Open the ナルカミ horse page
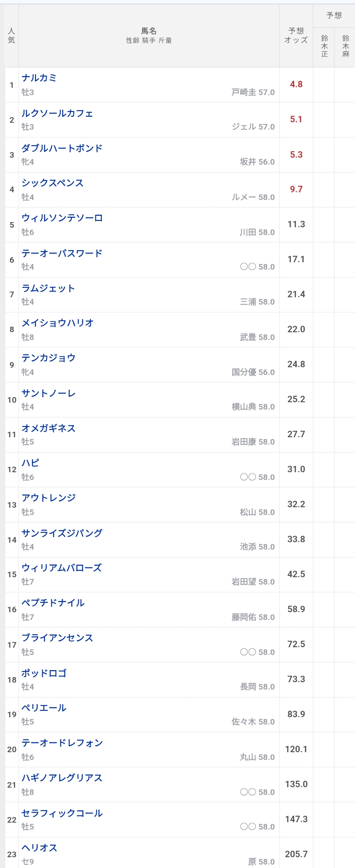Image resolution: width=355 pixels, height=868 pixels. pyautogui.click(x=39, y=78)
